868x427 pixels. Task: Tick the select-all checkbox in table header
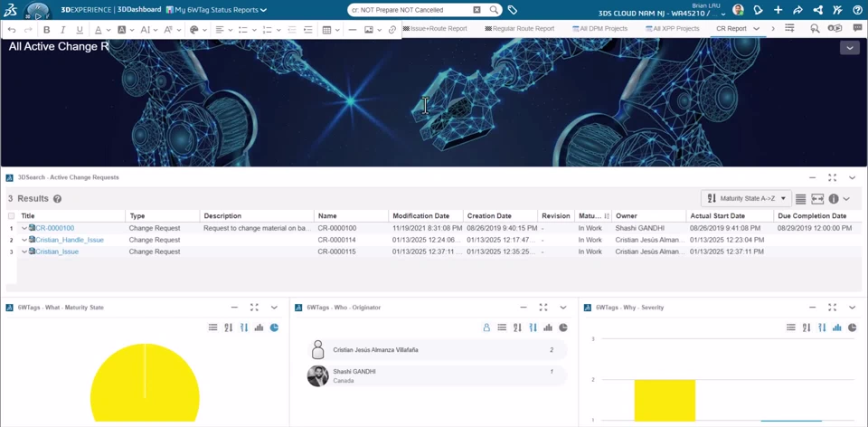click(x=11, y=216)
